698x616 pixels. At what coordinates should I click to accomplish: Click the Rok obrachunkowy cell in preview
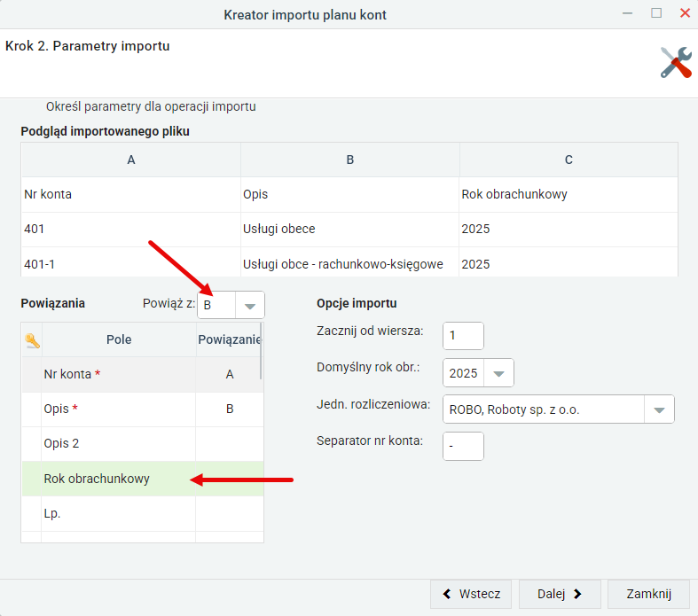tap(569, 195)
